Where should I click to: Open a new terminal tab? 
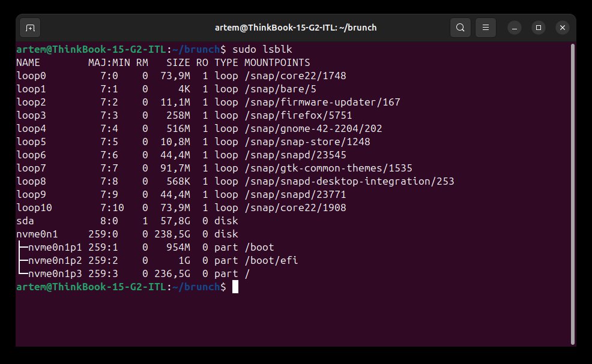click(30, 28)
